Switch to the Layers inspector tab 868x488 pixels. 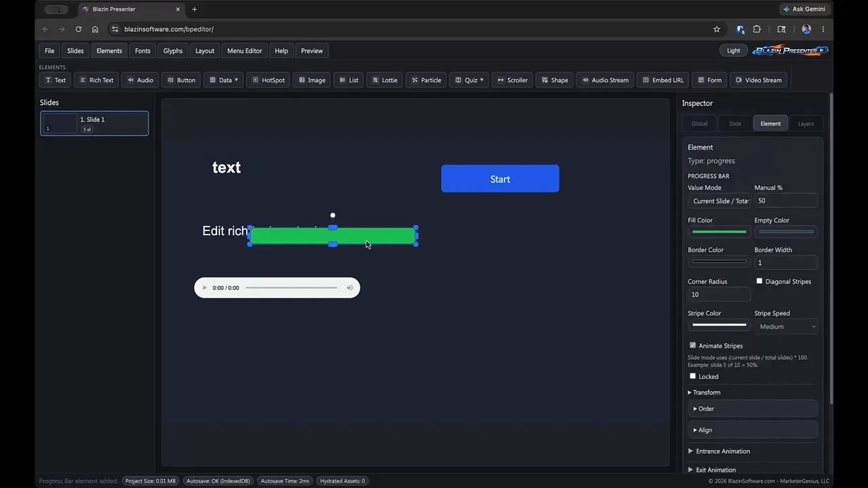pyautogui.click(x=806, y=123)
